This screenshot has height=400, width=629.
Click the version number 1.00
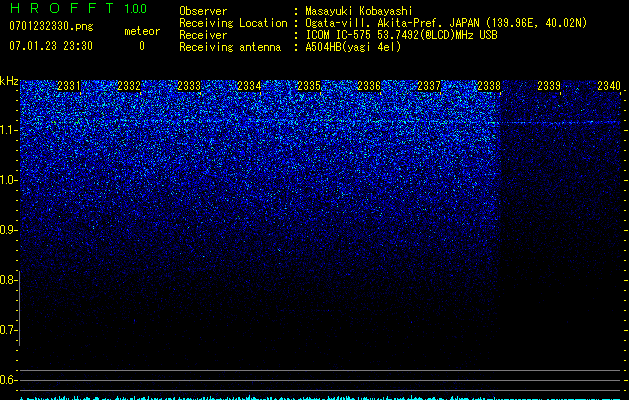(x=136, y=8)
